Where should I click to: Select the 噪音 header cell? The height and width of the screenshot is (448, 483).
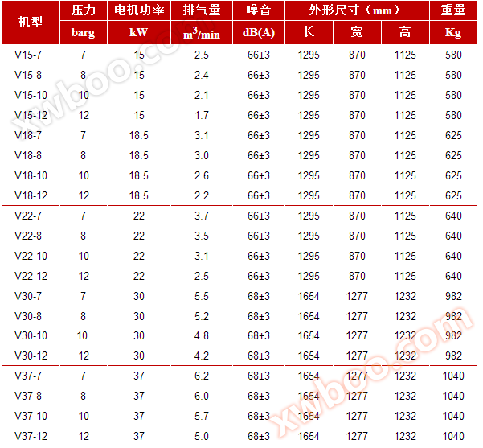coord(259,11)
